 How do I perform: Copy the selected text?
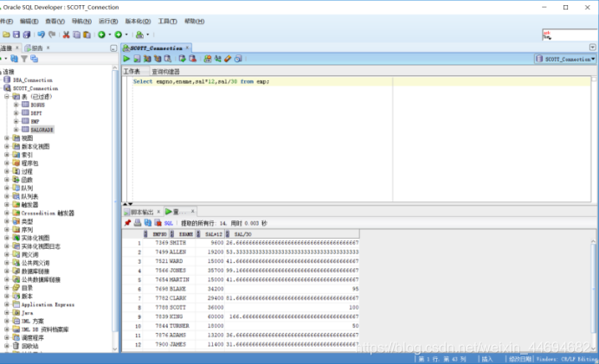coord(76,35)
